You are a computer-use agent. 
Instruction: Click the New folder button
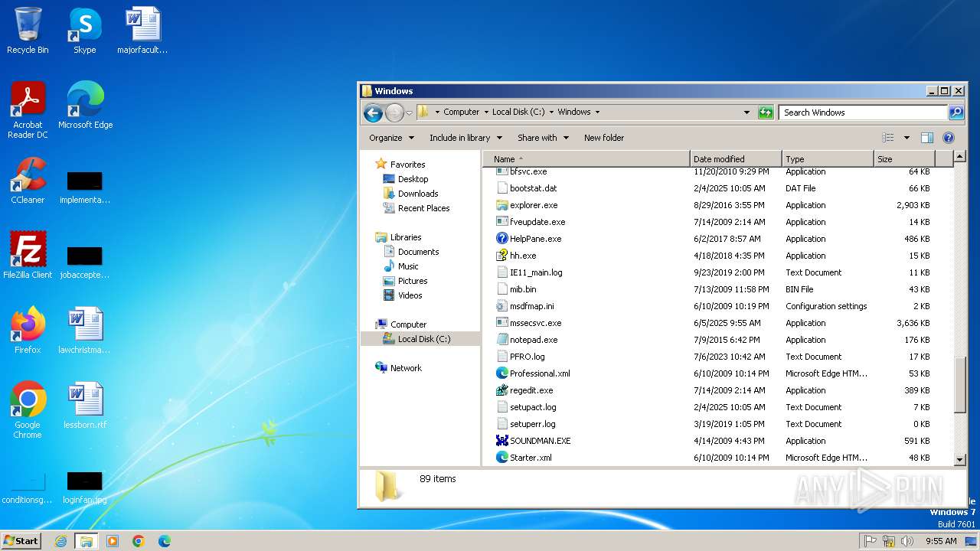pyautogui.click(x=604, y=138)
